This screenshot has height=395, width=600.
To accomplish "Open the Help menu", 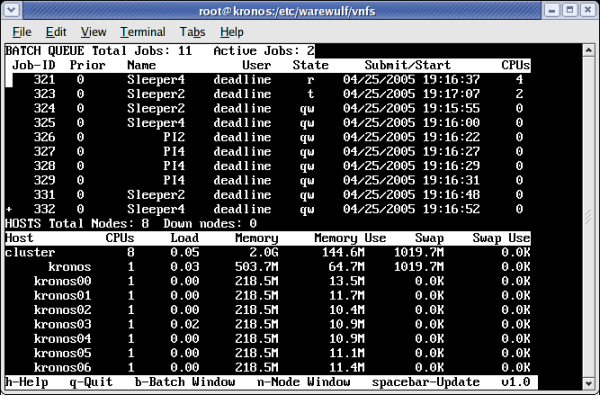I will [232, 32].
